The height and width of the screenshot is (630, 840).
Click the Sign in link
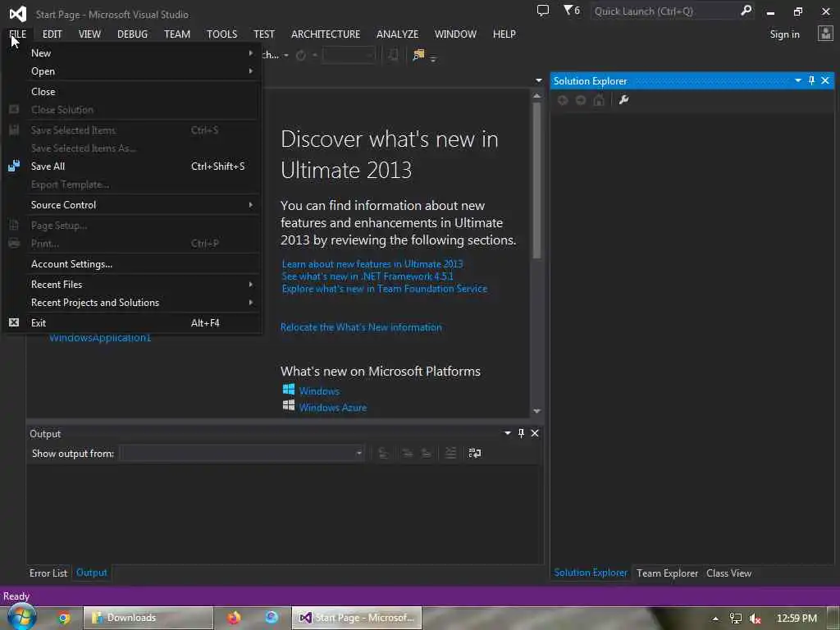coord(784,34)
